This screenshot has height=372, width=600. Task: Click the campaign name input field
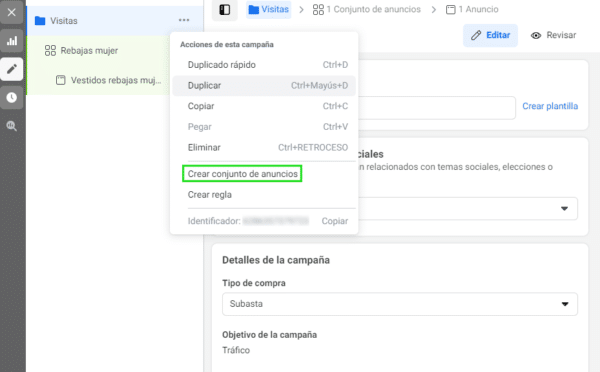click(x=437, y=108)
